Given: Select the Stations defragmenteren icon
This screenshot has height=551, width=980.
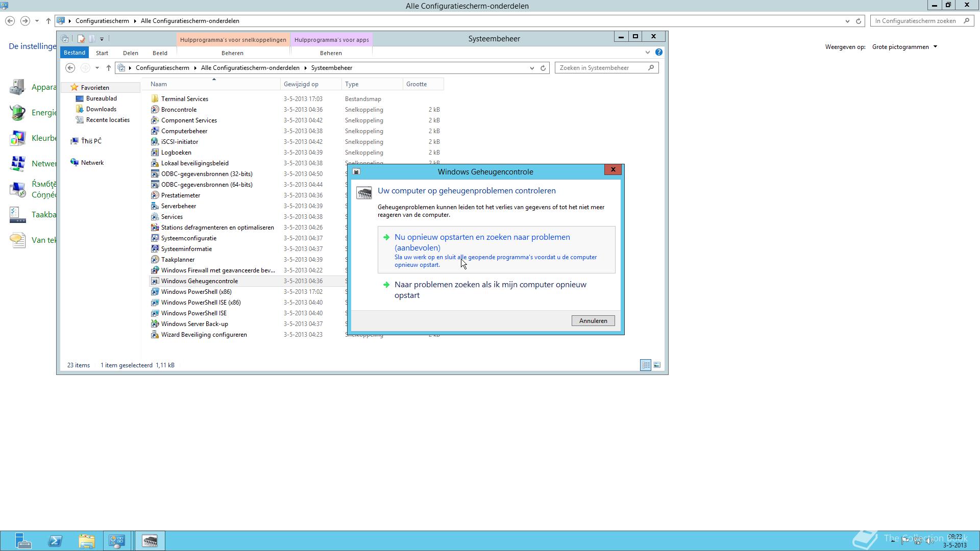Looking at the screenshot, I should pos(155,228).
